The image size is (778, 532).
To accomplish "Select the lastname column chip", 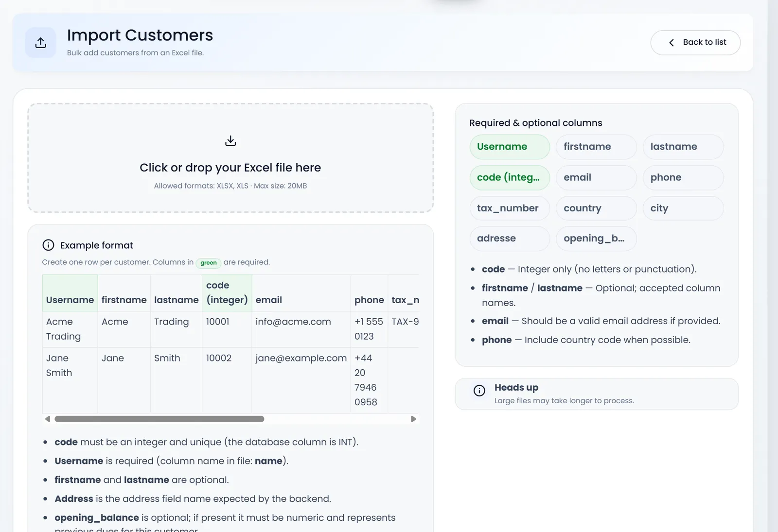I will 683,147.
